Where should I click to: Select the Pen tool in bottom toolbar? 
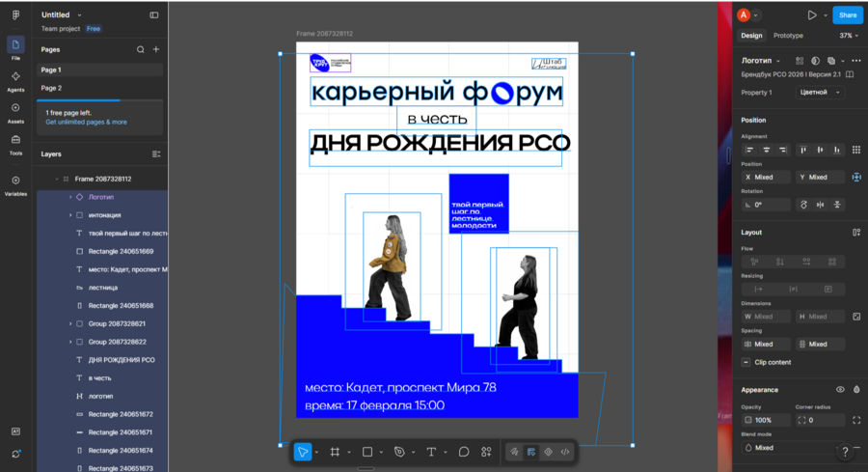(399, 452)
